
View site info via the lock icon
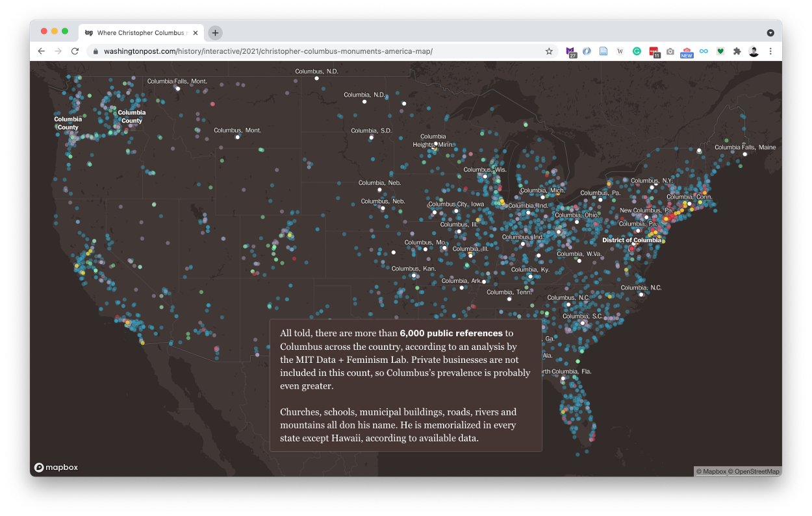tap(95, 51)
